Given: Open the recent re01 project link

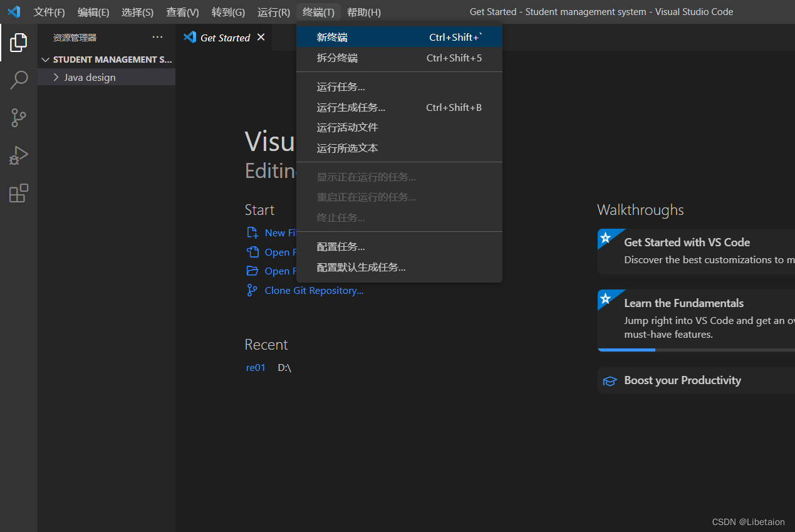Looking at the screenshot, I should click(256, 368).
